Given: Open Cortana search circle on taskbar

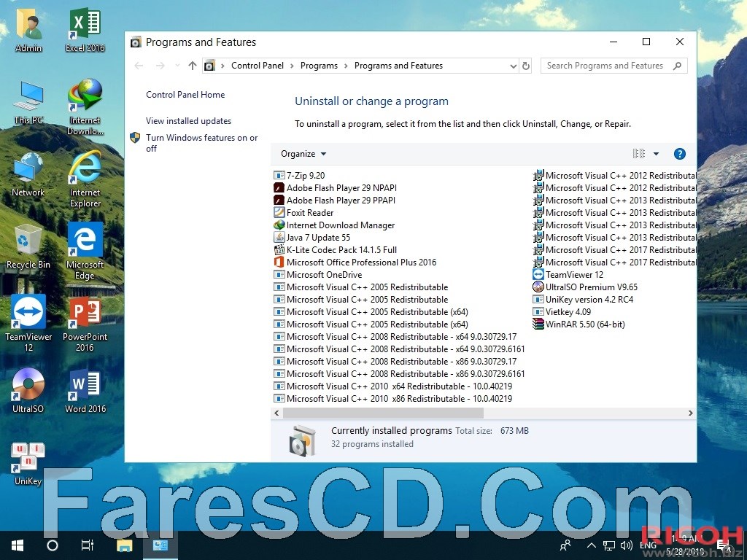Looking at the screenshot, I should tap(53, 545).
